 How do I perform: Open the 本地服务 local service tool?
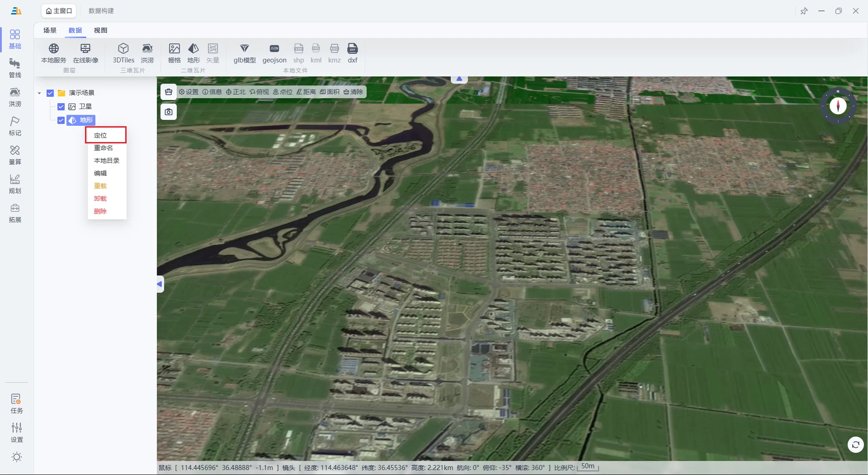pyautogui.click(x=54, y=53)
